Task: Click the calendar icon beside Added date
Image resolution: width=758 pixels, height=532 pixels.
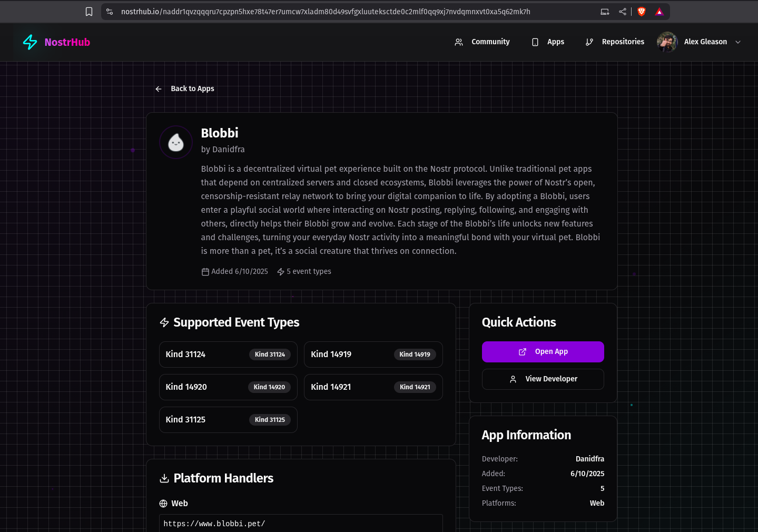Action: tap(205, 272)
